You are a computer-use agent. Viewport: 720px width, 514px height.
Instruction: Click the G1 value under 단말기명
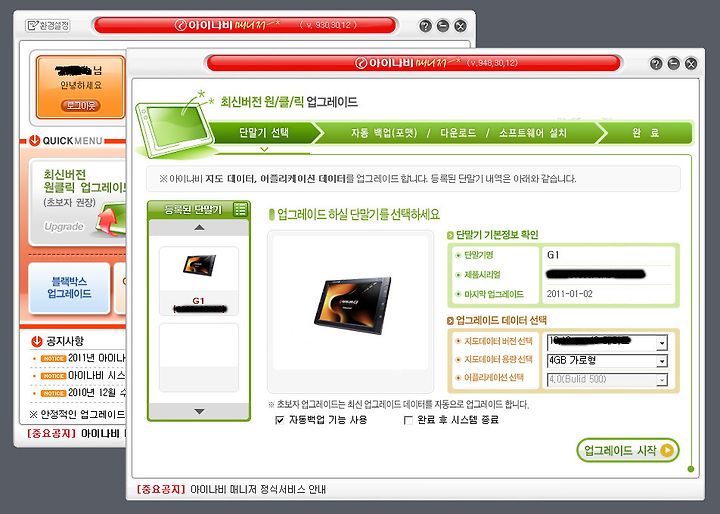pos(553,255)
